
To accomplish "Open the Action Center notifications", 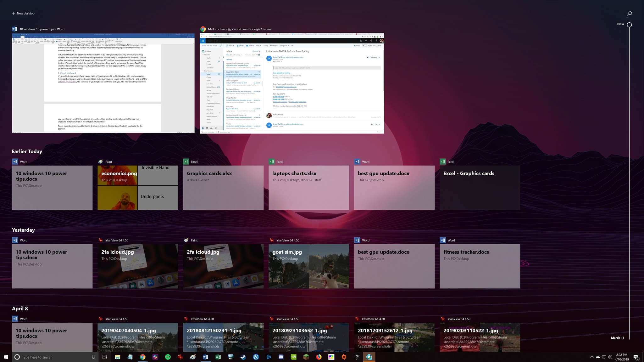I will [636, 357].
